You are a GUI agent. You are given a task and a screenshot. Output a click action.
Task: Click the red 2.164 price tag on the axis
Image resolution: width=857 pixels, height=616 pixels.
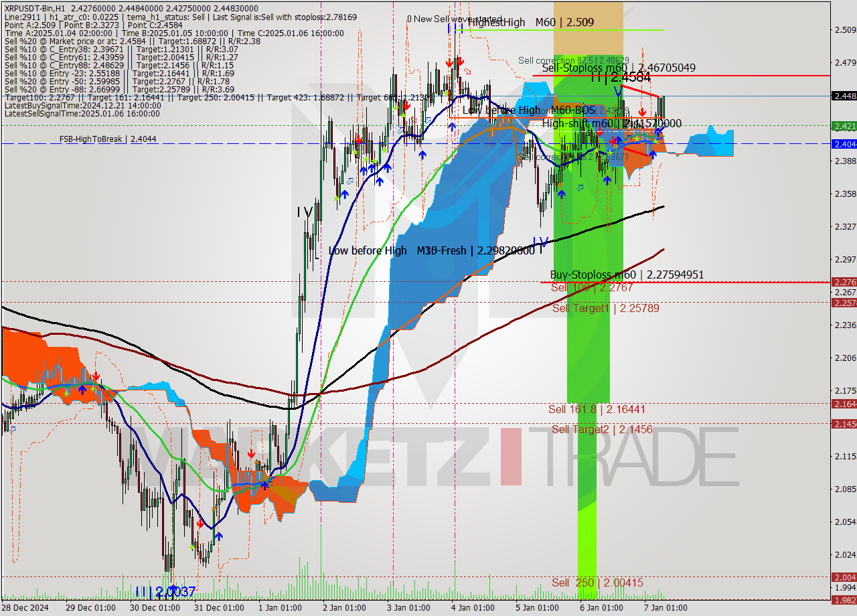point(844,403)
